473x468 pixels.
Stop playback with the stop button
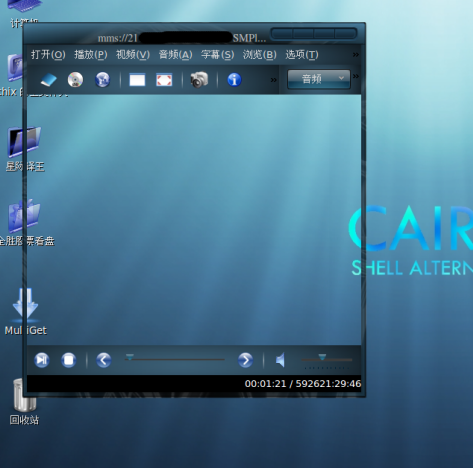click(x=69, y=360)
